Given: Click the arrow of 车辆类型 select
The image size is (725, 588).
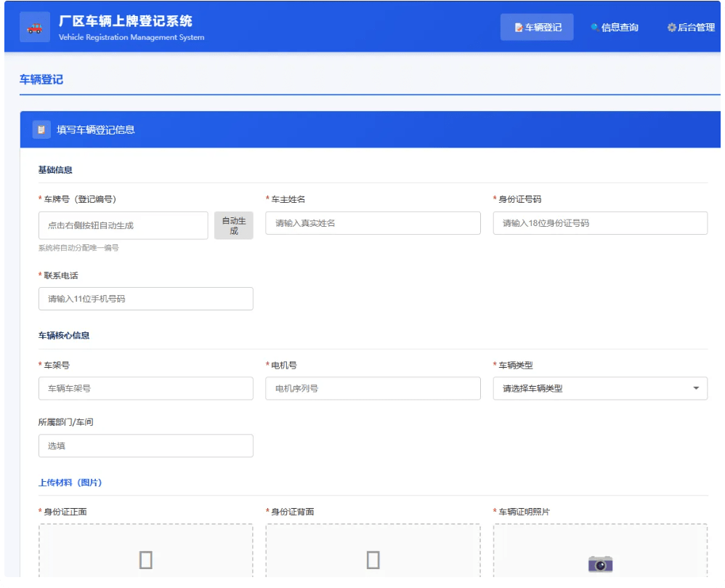Looking at the screenshot, I should (696, 388).
